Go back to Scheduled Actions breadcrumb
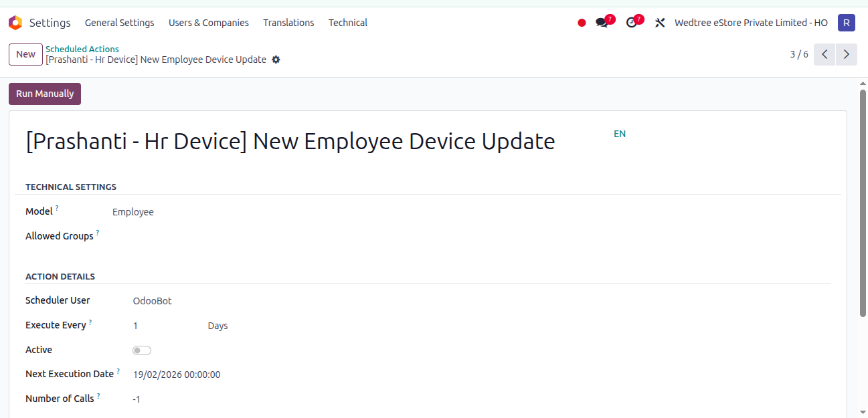 pos(82,49)
